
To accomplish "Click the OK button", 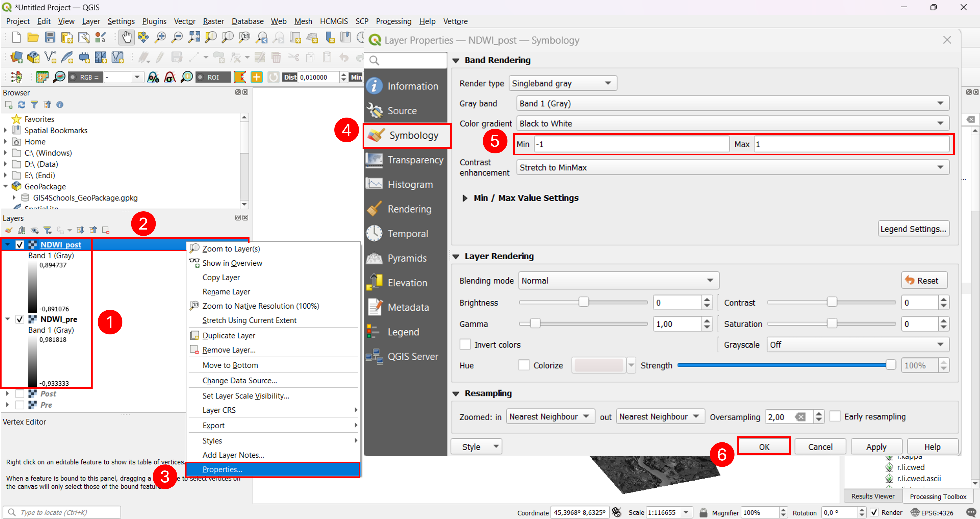I will coord(764,446).
